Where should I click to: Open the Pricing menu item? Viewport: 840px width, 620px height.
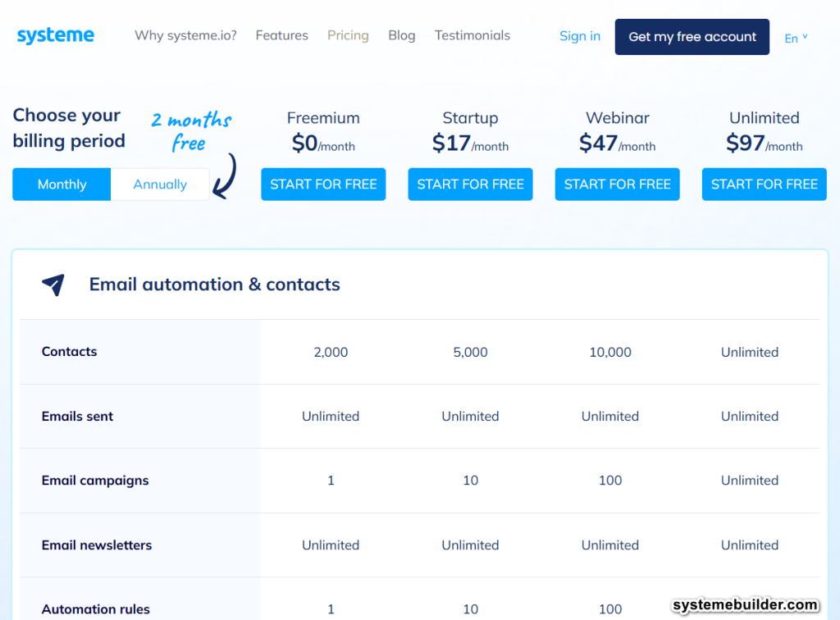(x=348, y=35)
